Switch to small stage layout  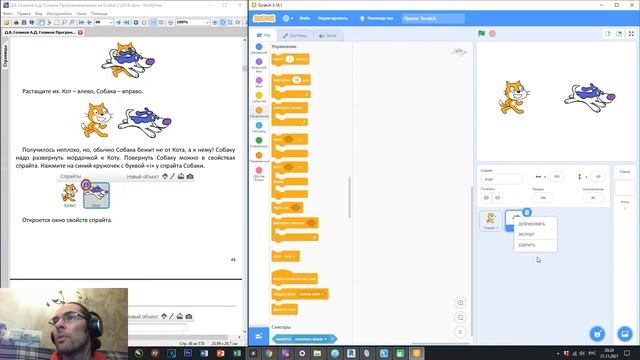point(608,34)
